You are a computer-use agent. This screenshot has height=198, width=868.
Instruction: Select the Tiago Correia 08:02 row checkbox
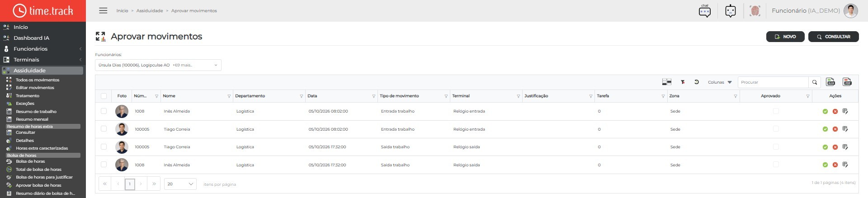click(x=104, y=129)
